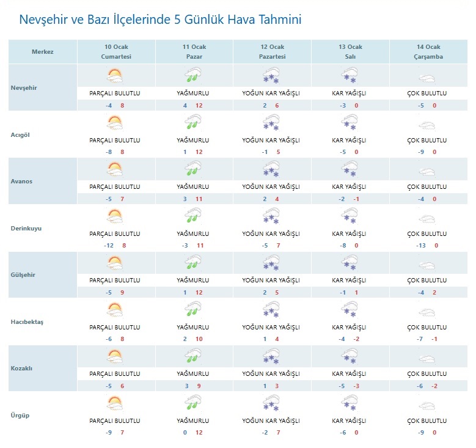Click the Merkez header cell

(43, 52)
